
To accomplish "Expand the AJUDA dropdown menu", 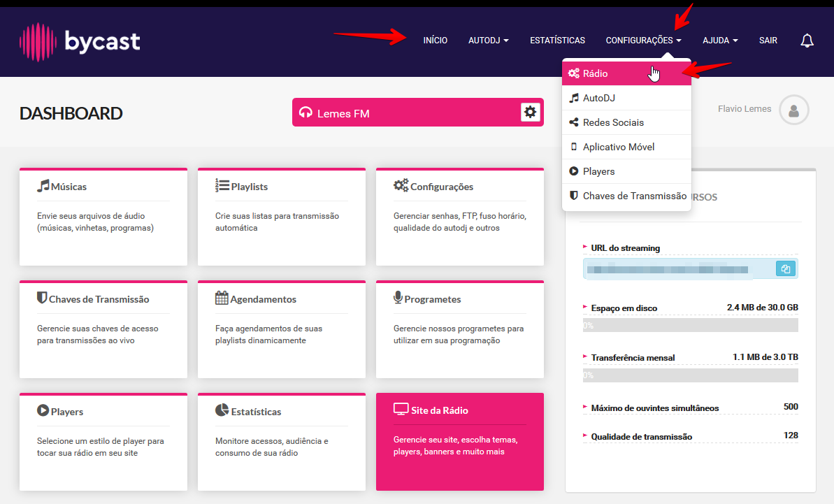I will (720, 41).
